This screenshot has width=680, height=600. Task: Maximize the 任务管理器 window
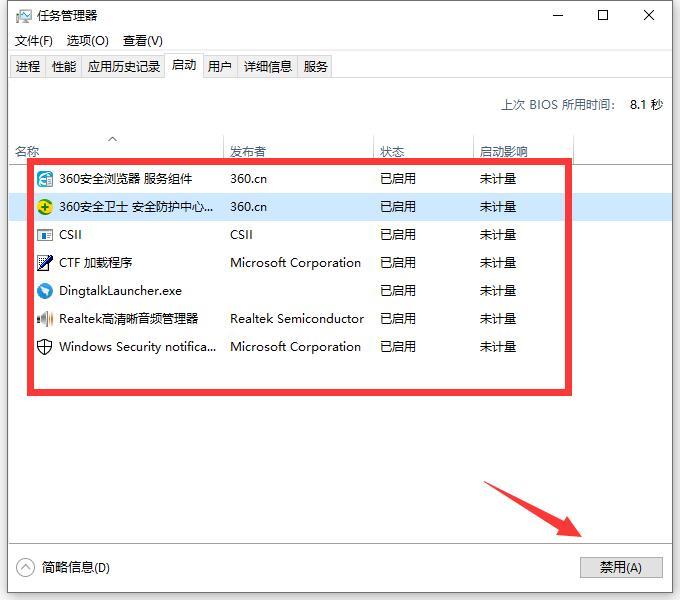[x=603, y=16]
